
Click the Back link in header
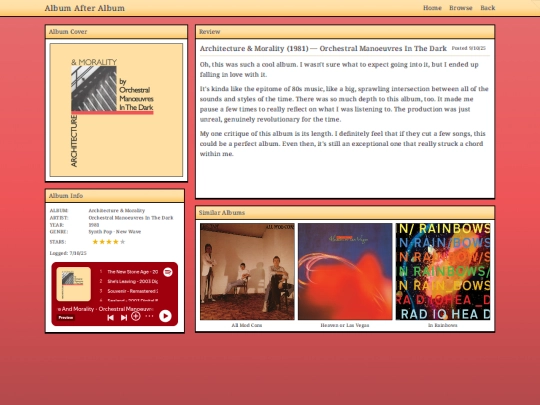[488, 8]
